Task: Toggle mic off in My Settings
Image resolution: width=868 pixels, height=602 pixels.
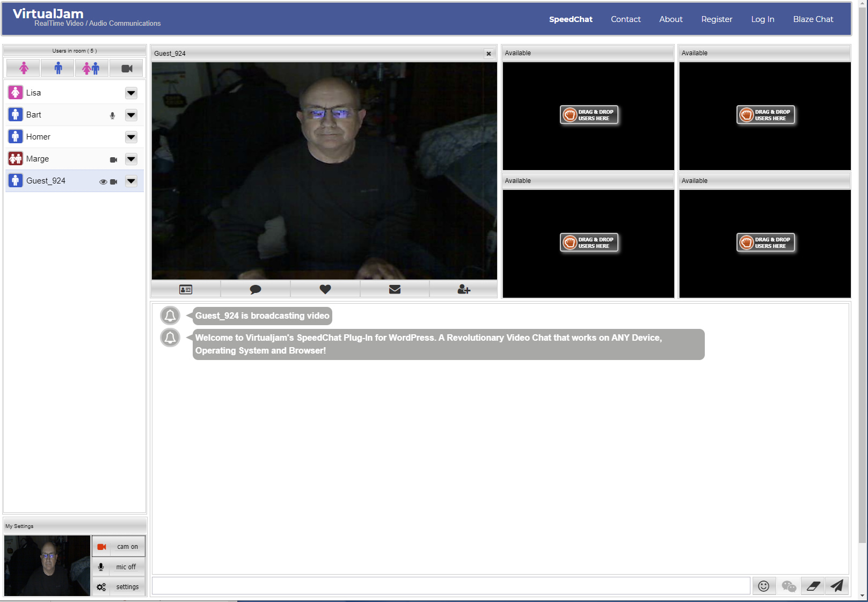Action: click(119, 567)
